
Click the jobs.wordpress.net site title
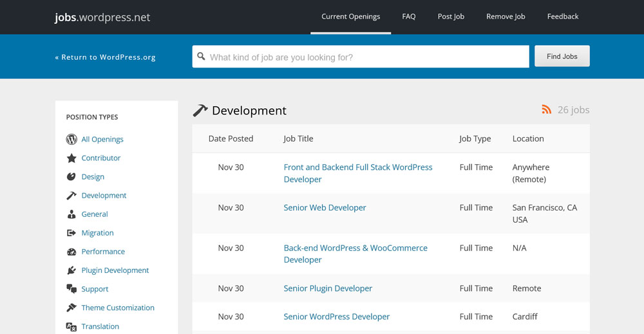click(x=102, y=17)
